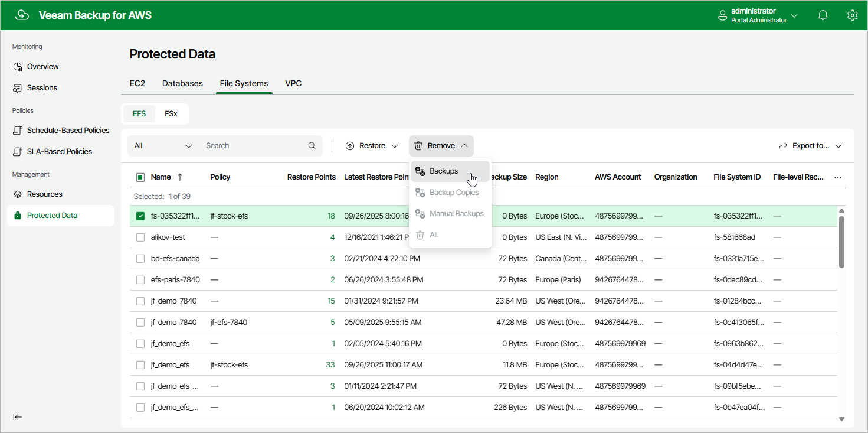The image size is (868, 433).
Task: Switch to the FSx sub-tab
Action: [171, 114]
